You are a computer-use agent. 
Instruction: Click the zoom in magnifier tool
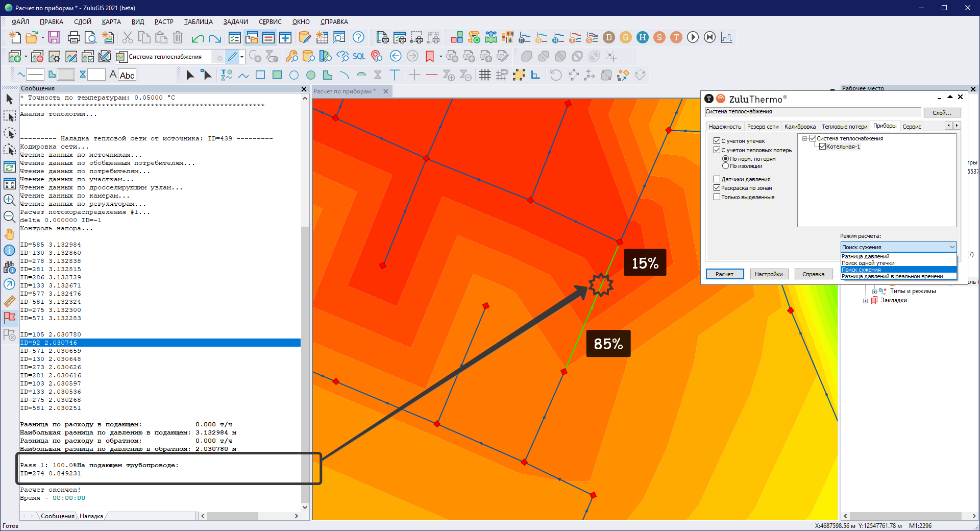[x=9, y=200]
